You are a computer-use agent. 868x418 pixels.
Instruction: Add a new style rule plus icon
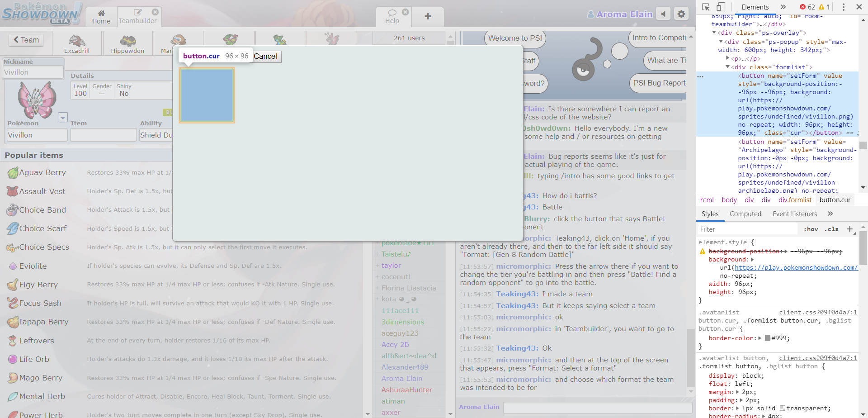tap(849, 229)
